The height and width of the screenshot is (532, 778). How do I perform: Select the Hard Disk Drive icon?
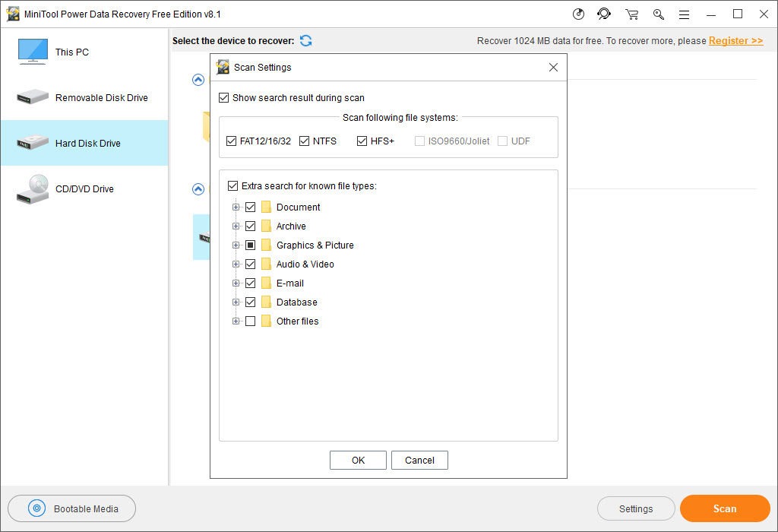pos(32,142)
